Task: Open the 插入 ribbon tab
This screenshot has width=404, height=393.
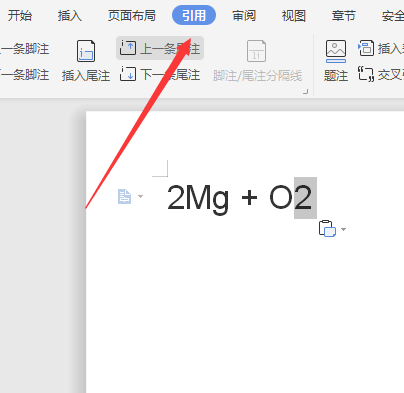Action: tap(70, 16)
